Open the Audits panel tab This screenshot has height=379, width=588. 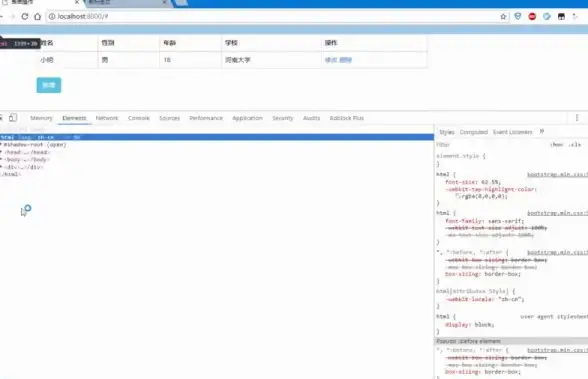point(312,118)
